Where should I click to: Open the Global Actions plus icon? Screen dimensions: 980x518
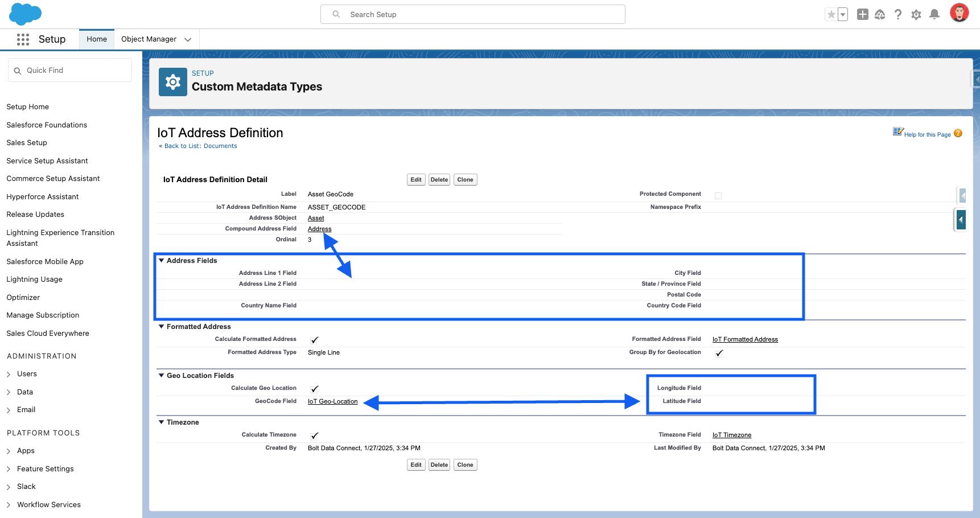pos(863,15)
